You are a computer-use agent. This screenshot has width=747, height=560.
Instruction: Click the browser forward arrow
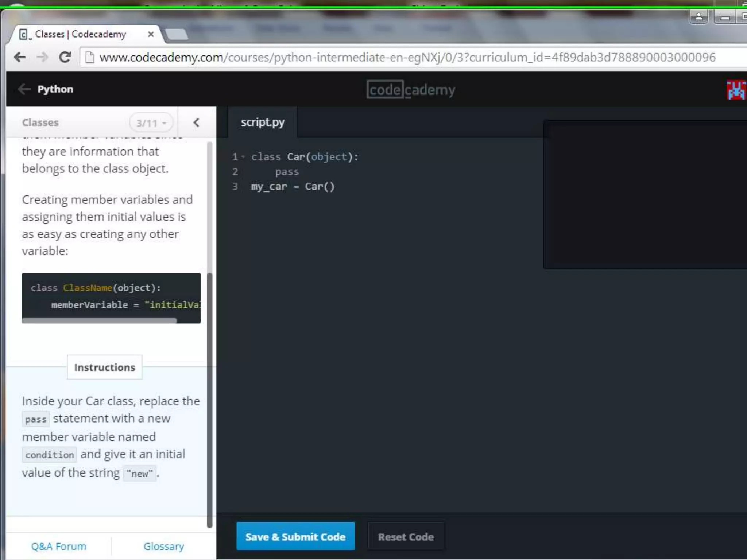(42, 57)
